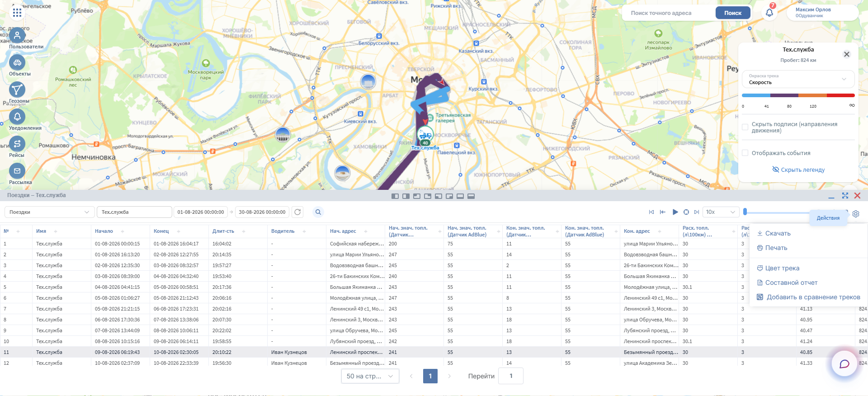This screenshot has width=868, height=396.
Task: Open the Geofences (Геозоны) sidebar icon
Action: pos(17,90)
